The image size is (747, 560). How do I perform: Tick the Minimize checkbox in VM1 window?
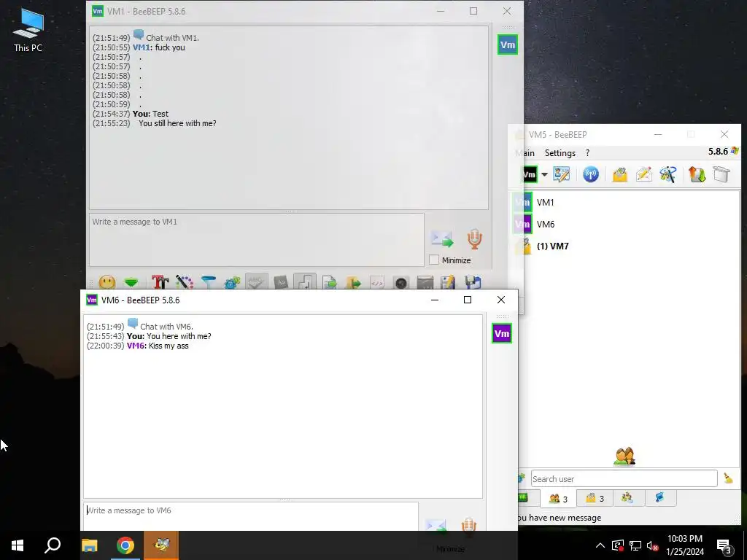coord(434,260)
